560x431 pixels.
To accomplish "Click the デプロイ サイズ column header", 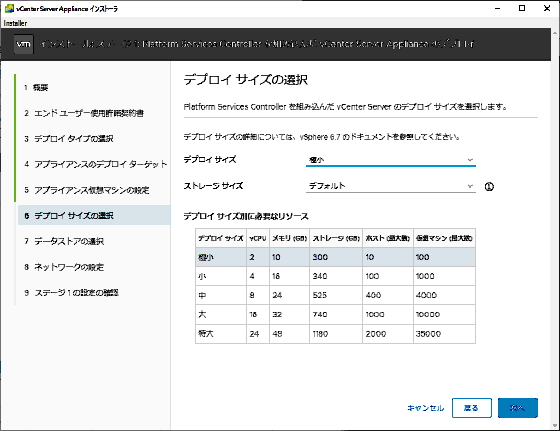I will (x=221, y=238).
